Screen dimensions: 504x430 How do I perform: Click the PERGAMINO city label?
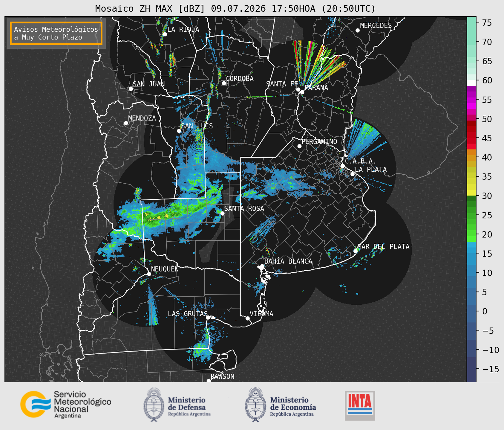319,141
